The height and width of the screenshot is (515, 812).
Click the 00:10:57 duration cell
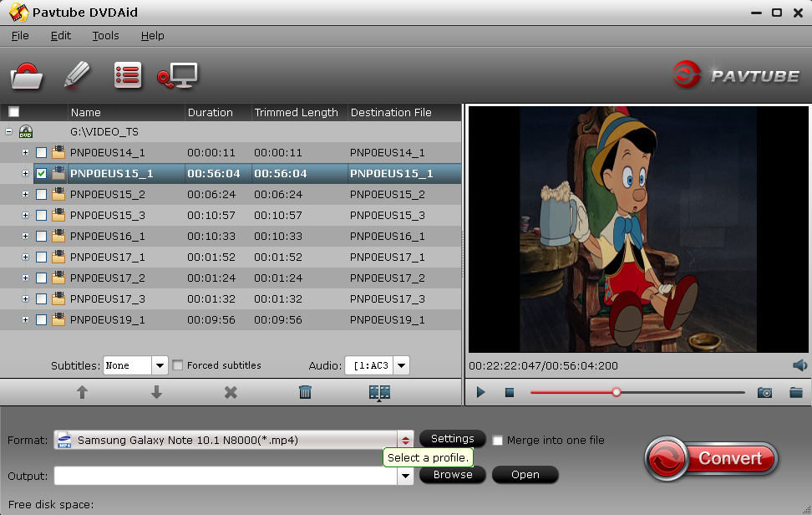(x=211, y=215)
